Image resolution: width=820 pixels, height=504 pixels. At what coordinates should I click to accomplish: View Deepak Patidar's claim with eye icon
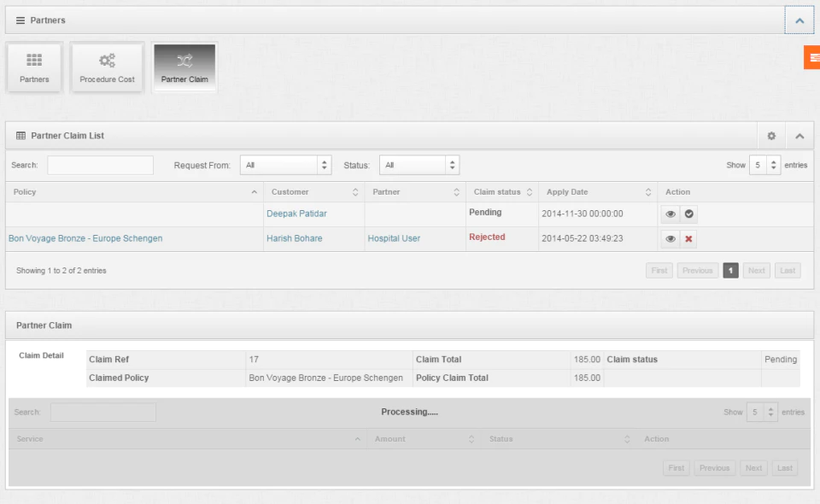point(671,214)
